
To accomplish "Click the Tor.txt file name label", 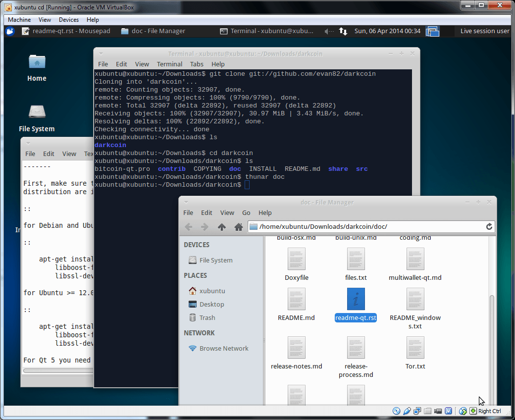I will 415,367.
